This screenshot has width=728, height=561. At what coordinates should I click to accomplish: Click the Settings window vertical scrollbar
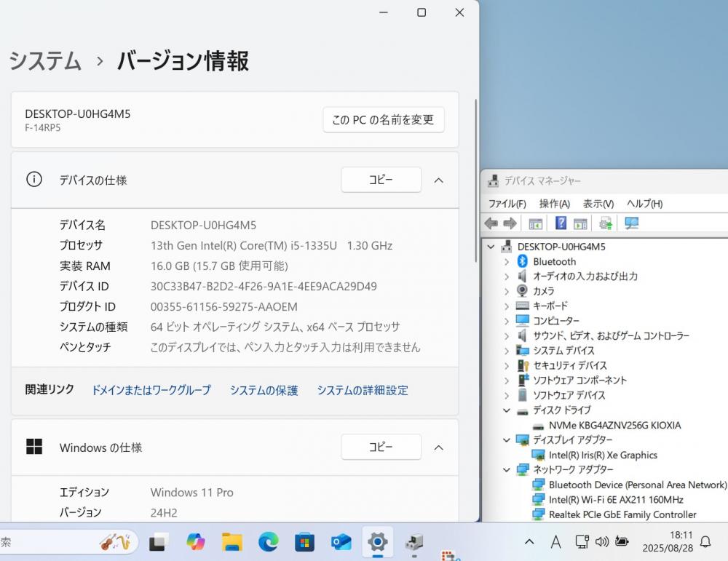[475, 181]
